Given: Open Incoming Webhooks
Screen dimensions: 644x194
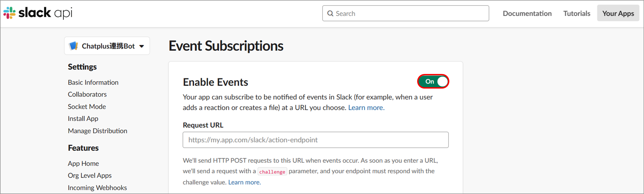Looking at the screenshot, I should pyautogui.click(x=97, y=188).
